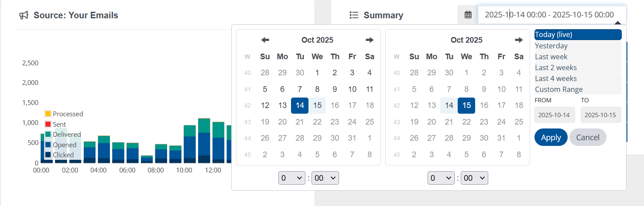Go to previous month in left calendar
This screenshot has width=644, height=206.
pos(265,40)
